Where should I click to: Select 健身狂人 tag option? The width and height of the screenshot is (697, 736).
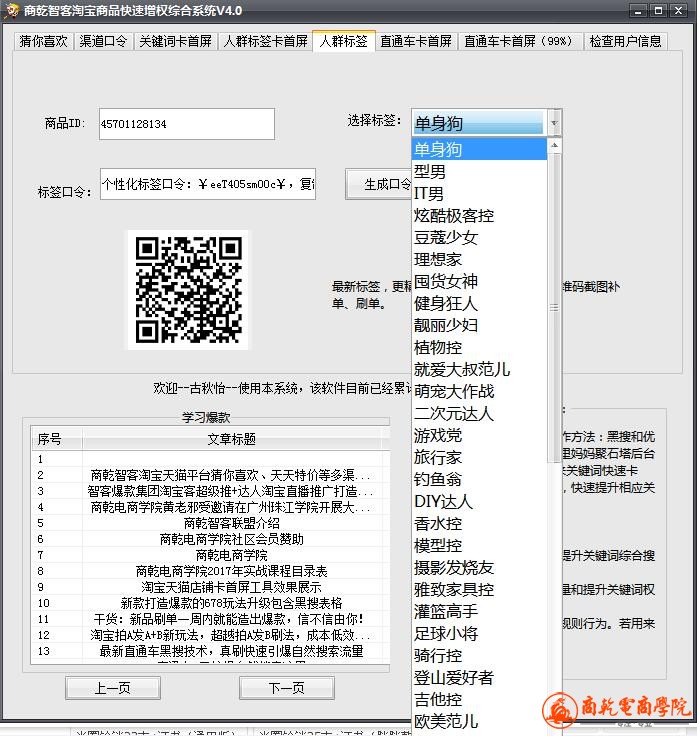click(479, 303)
